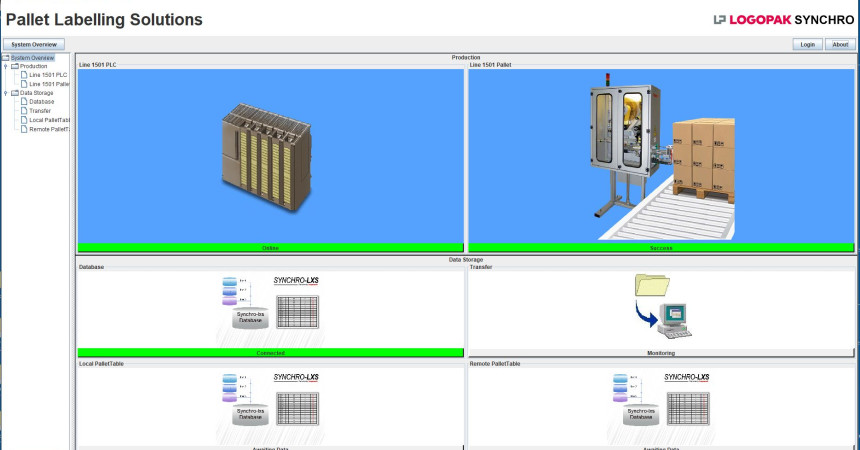The image size is (860, 450).
Task: Select Database in the tree
Action: (x=42, y=102)
